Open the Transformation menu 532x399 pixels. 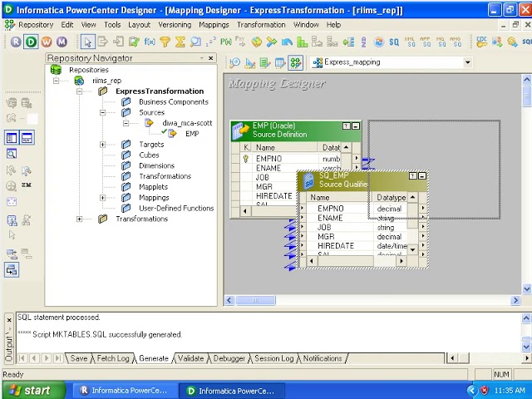tap(261, 25)
